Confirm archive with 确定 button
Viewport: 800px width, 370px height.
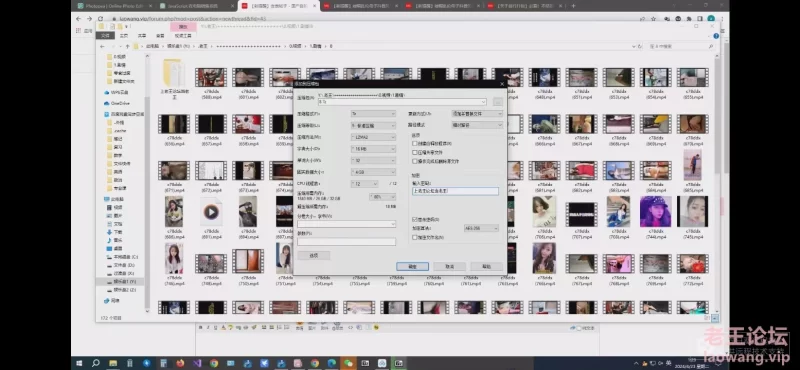tap(412, 266)
